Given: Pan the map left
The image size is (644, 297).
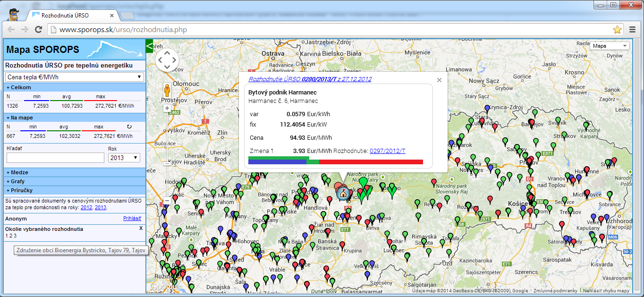Looking at the screenshot, I should [x=160, y=60].
